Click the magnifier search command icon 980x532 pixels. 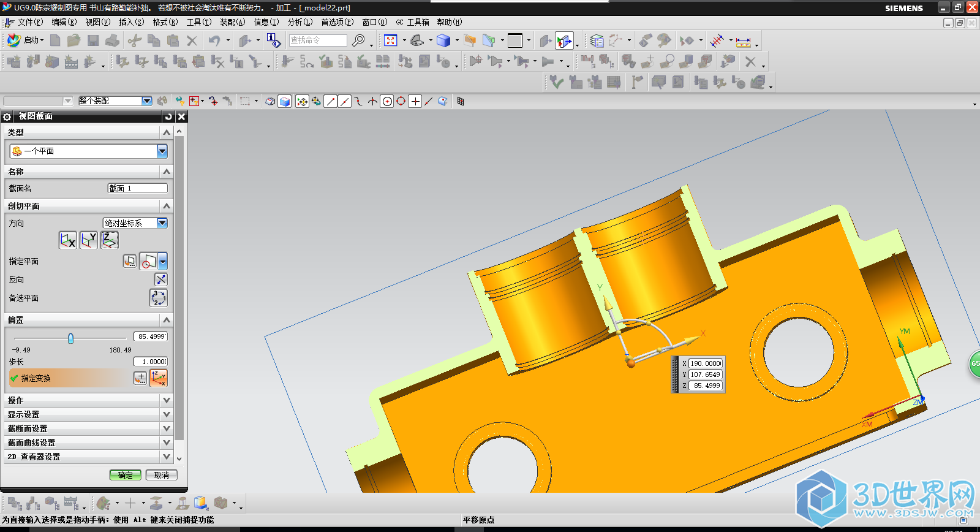tap(358, 40)
